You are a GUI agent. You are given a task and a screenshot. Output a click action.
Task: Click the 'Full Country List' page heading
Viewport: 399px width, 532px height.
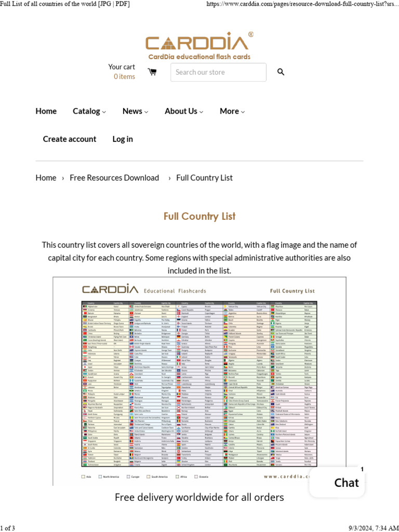tap(199, 217)
